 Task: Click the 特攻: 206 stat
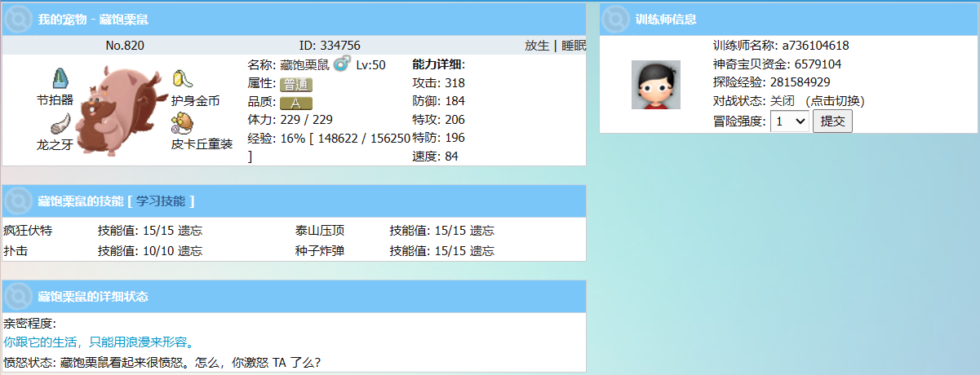pos(439,119)
